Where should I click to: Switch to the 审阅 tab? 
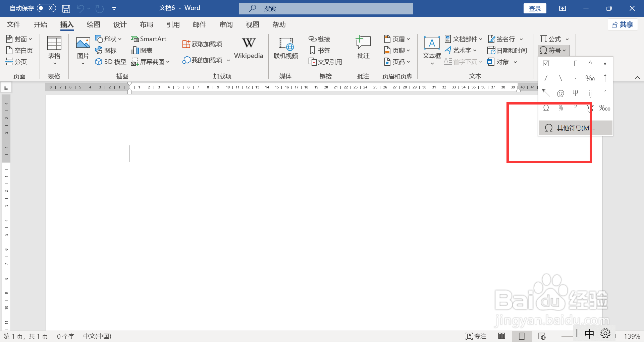[x=226, y=24]
